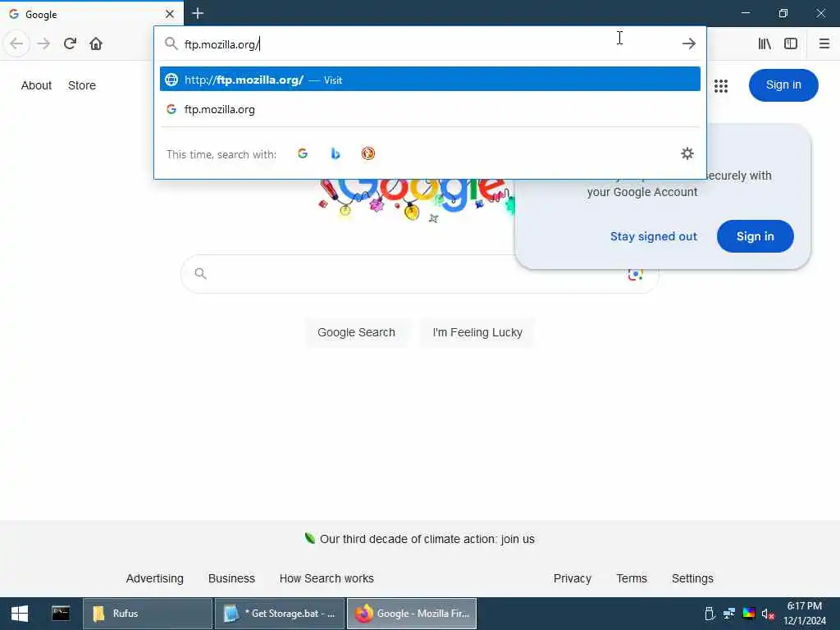The image size is (840, 630).
Task: Open the About link
Action: point(36,85)
